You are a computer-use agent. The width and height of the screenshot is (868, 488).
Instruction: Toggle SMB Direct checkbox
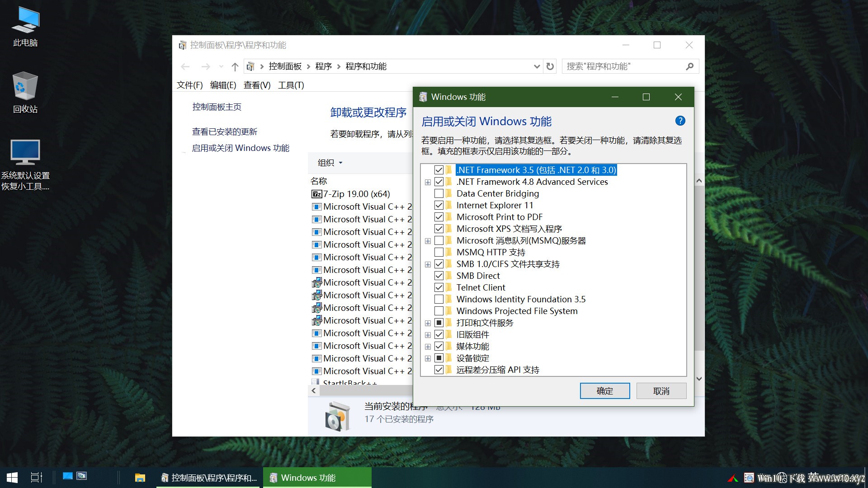(x=439, y=276)
